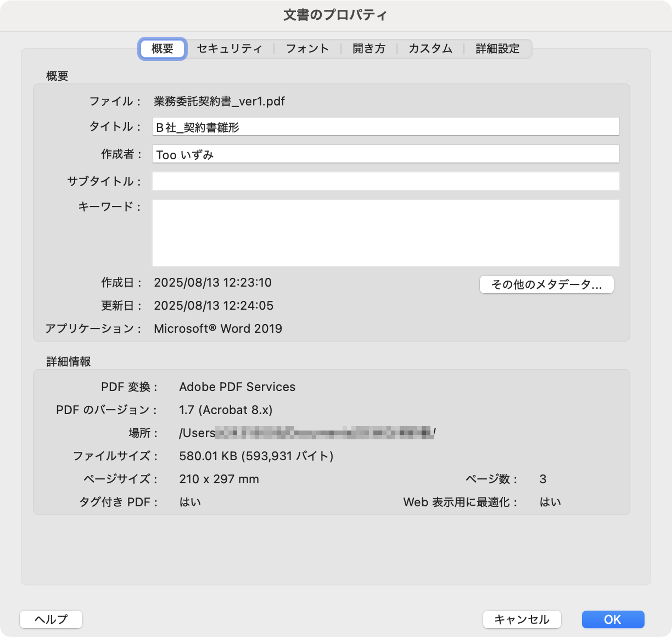Select the フォント tab

307,48
